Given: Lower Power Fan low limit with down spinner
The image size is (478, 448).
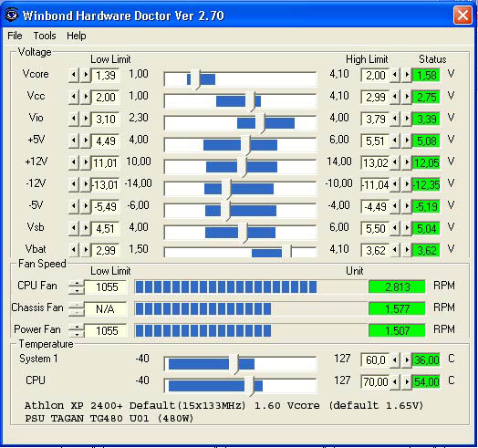Looking at the screenshot, I should click(x=77, y=334).
